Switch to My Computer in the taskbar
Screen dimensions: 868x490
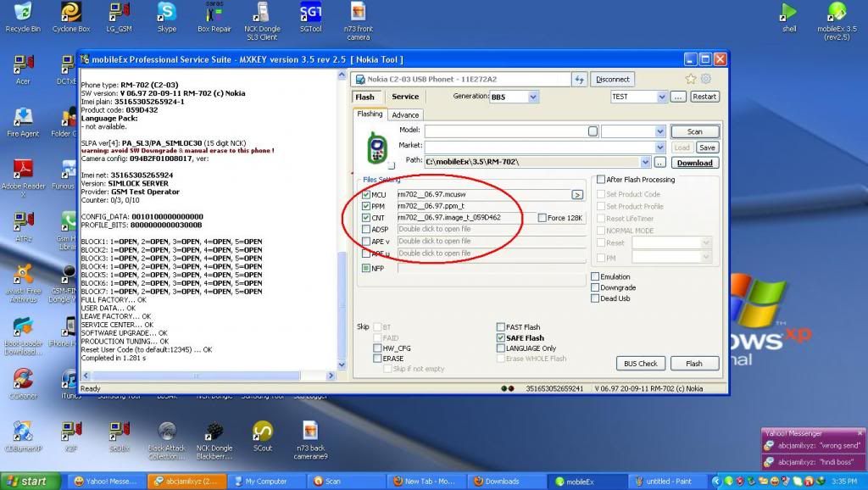(x=265, y=482)
